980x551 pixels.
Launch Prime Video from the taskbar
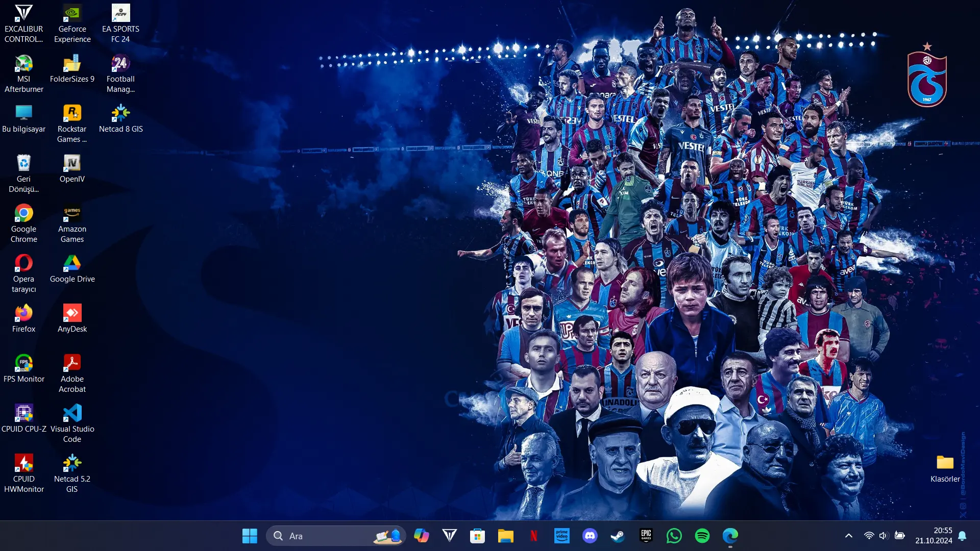(562, 536)
